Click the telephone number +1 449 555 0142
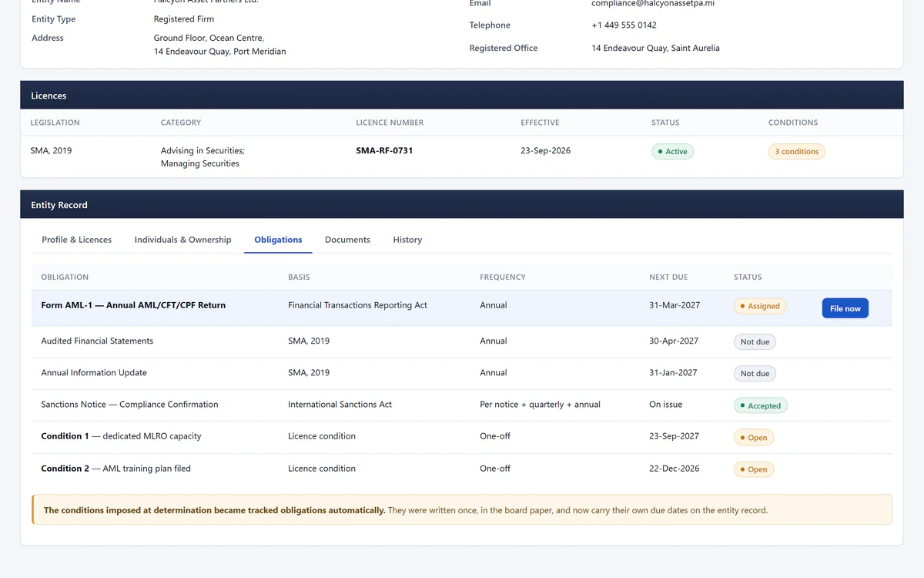924x578 pixels. pos(624,25)
